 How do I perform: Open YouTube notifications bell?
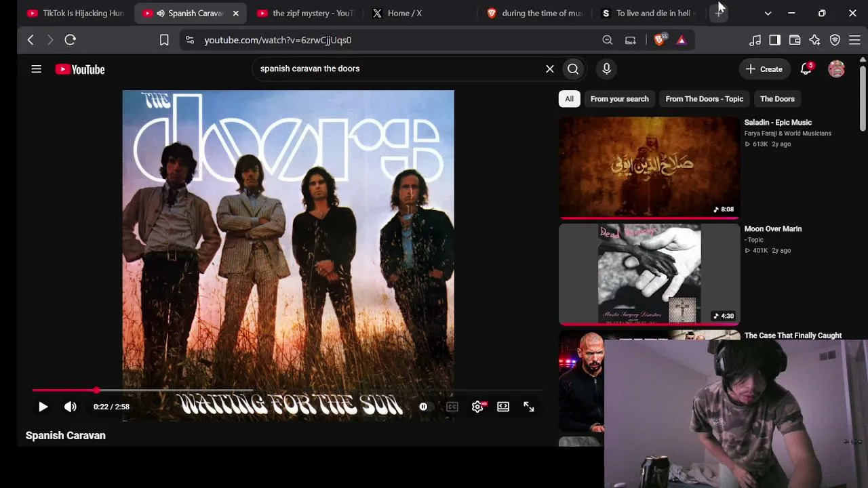806,68
